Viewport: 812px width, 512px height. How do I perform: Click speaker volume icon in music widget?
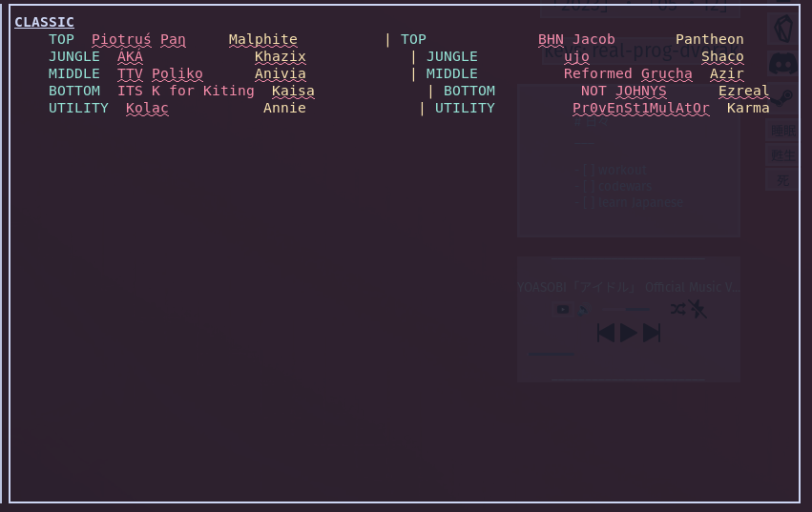[x=584, y=310]
